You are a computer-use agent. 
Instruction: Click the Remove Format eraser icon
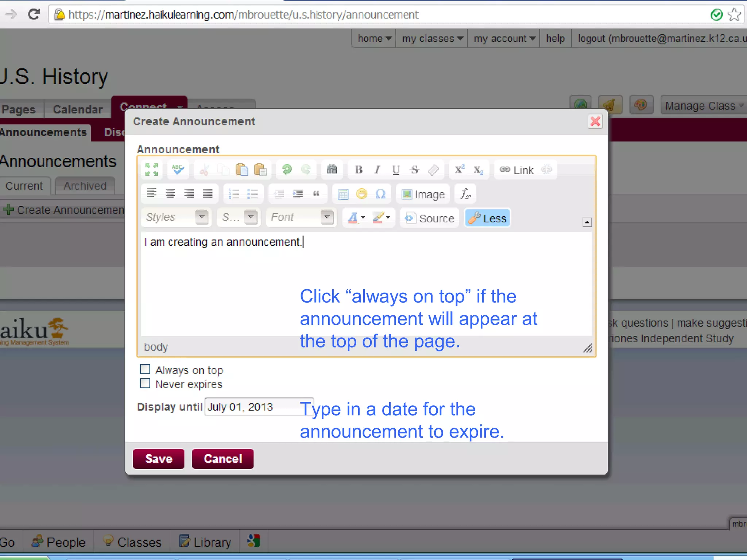pos(433,170)
